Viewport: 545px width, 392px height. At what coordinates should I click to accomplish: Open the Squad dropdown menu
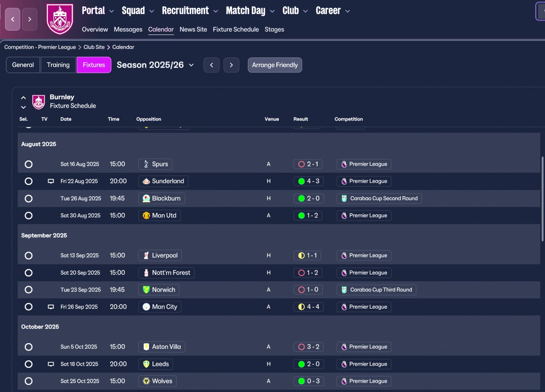pos(138,11)
